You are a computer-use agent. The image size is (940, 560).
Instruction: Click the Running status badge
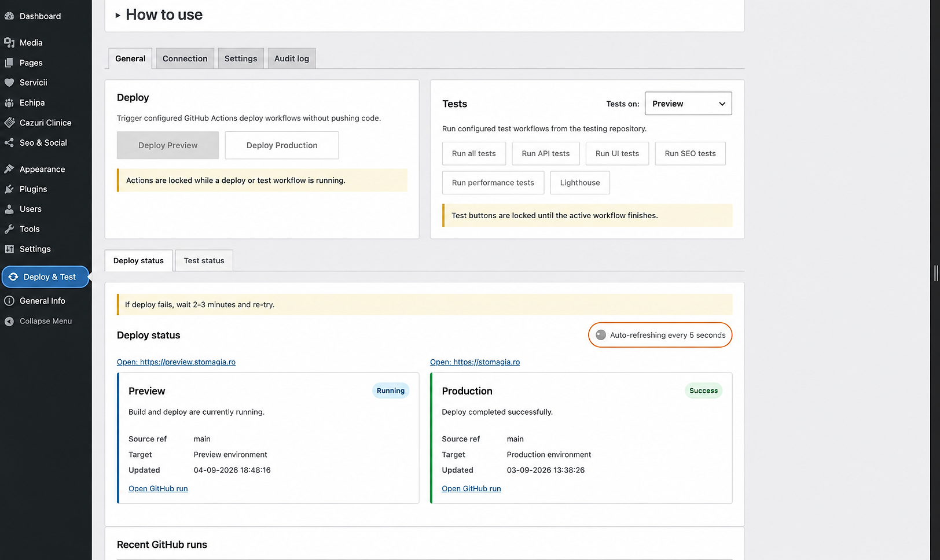(x=391, y=390)
